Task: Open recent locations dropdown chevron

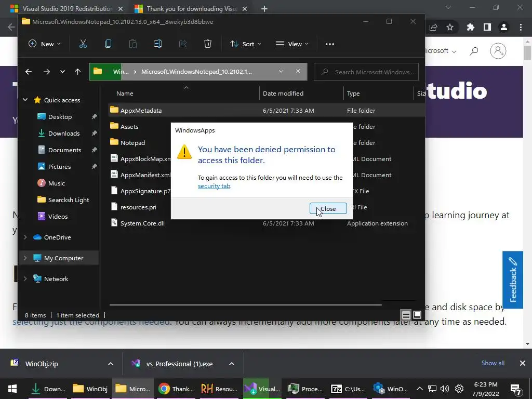Action: click(x=62, y=72)
